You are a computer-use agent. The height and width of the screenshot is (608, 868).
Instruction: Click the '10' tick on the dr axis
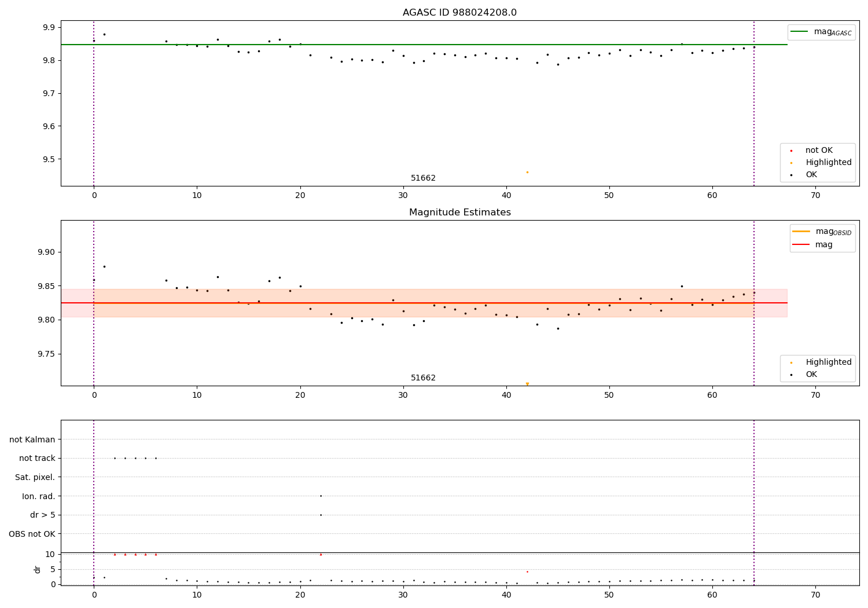[50, 555]
